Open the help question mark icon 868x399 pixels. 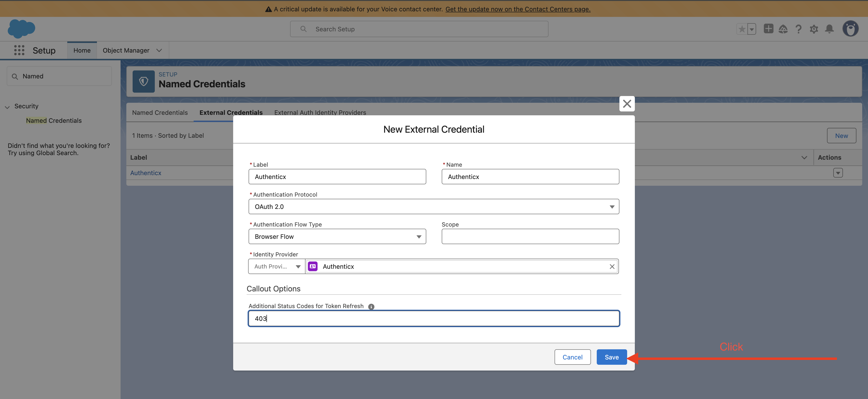[x=798, y=29]
